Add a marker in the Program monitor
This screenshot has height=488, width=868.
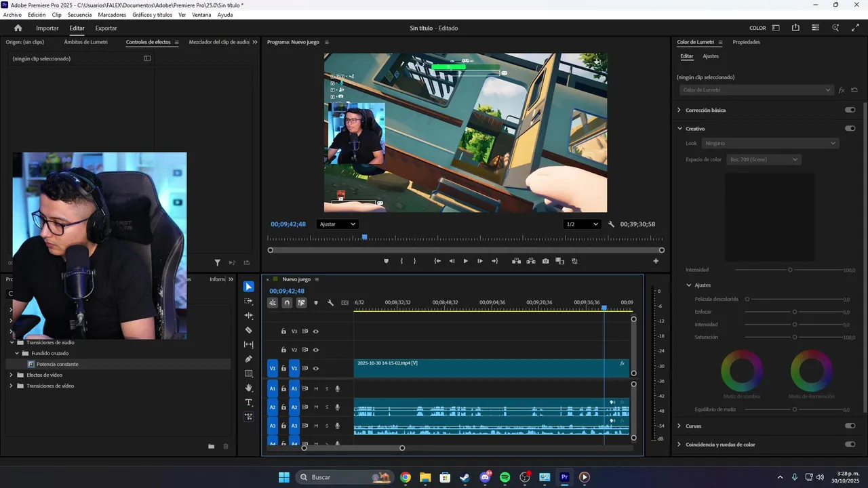click(x=387, y=261)
